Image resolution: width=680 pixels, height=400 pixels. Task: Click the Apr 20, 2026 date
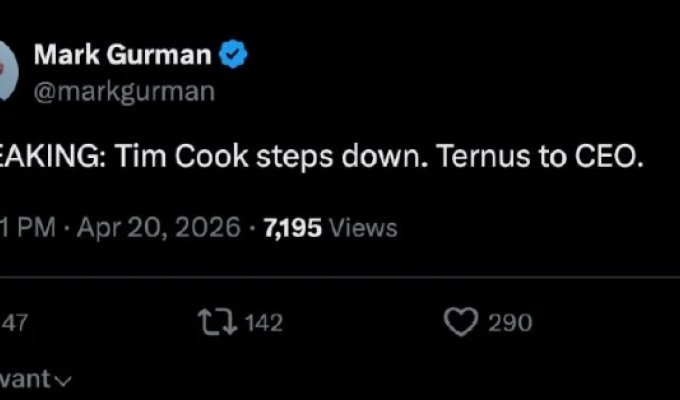(x=156, y=228)
